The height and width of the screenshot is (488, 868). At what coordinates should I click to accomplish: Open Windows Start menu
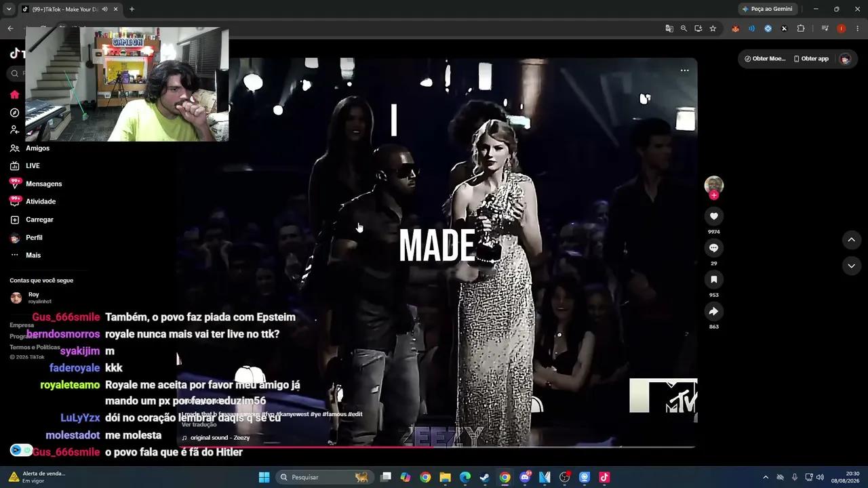[264, 477]
